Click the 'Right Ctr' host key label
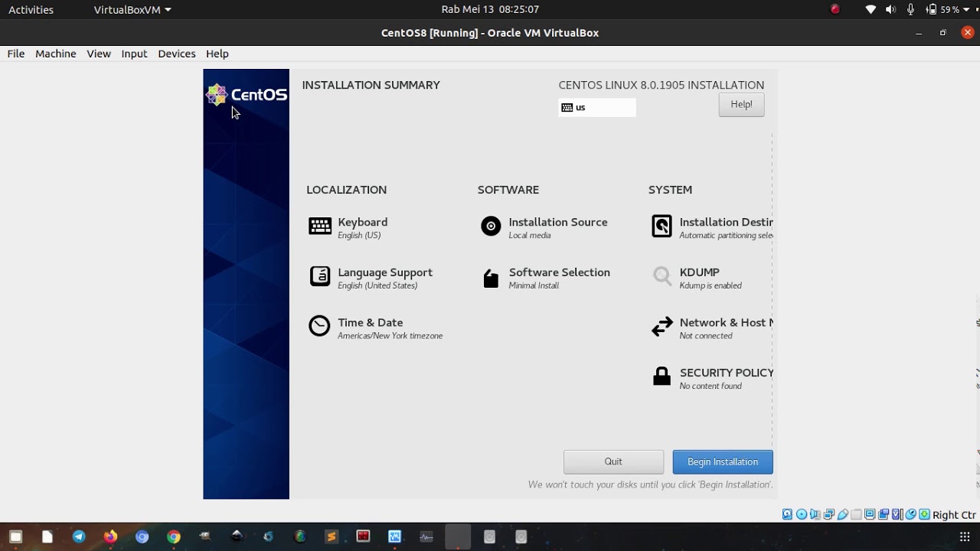This screenshot has height=551, width=980. [x=954, y=515]
